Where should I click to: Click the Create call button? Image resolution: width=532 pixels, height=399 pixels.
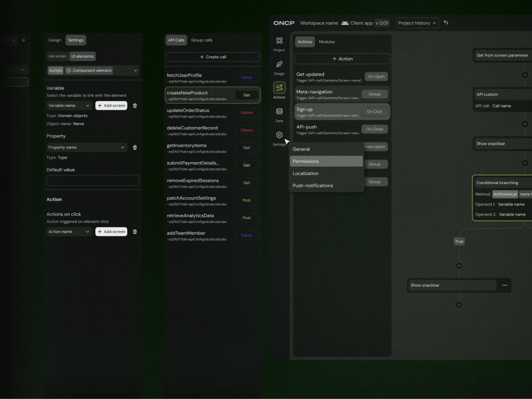tap(213, 57)
